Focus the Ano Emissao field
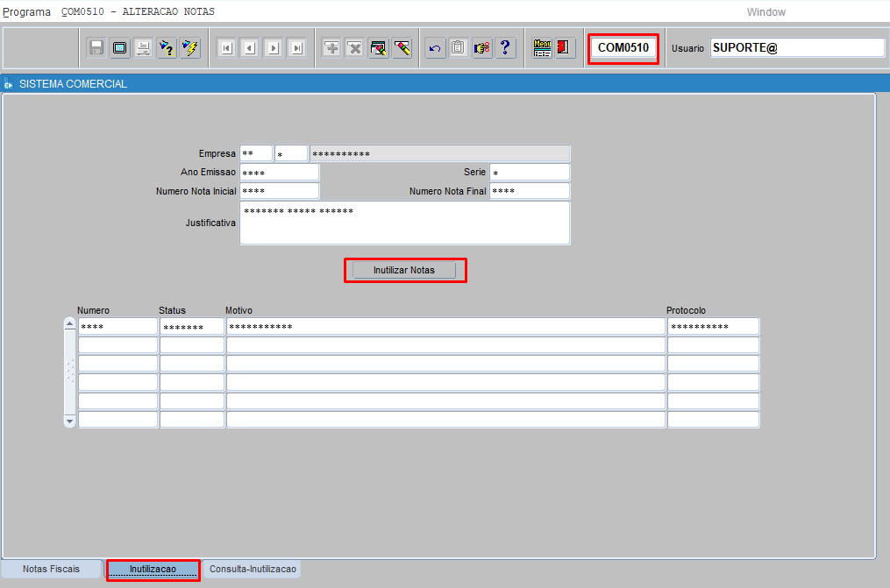The height and width of the screenshot is (588, 890). click(x=279, y=173)
